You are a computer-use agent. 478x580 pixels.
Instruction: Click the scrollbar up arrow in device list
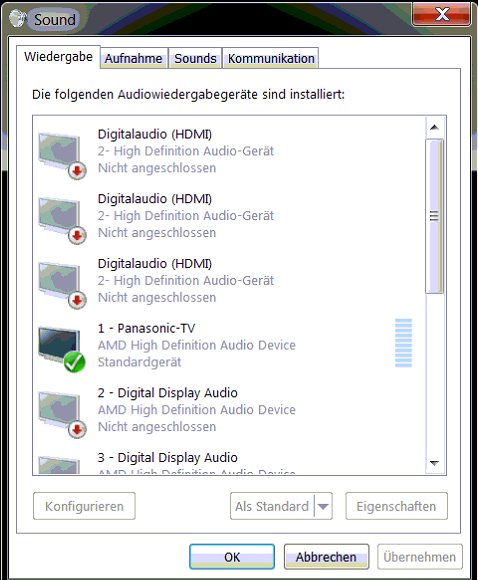tap(434, 128)
